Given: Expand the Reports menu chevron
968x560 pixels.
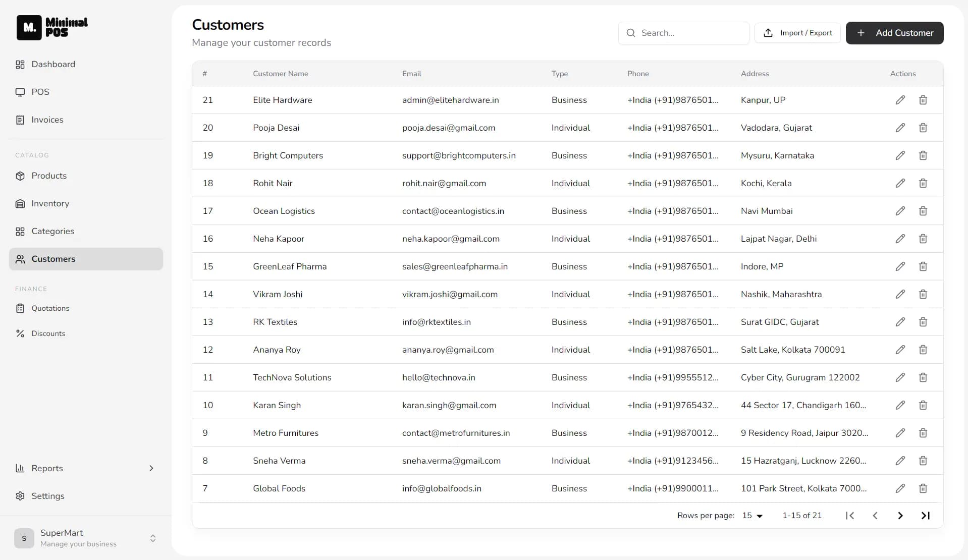Looking at the screenshot, I should 151,468.
